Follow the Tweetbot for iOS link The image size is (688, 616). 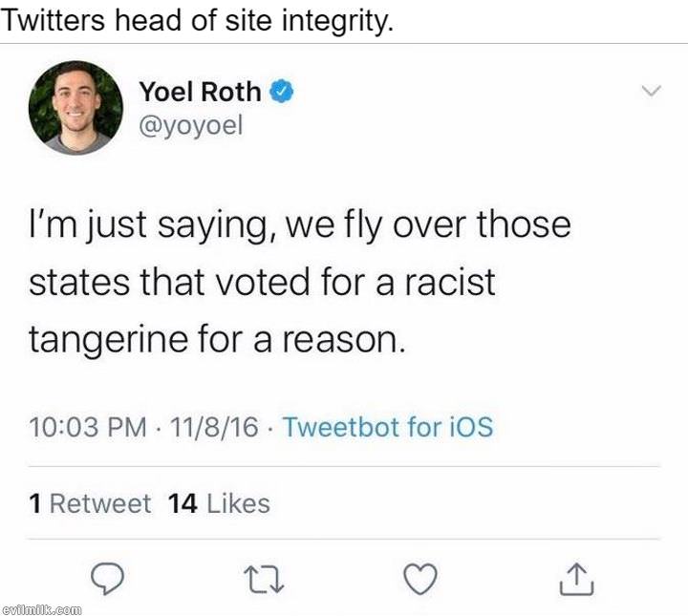[x=388, y=426]
